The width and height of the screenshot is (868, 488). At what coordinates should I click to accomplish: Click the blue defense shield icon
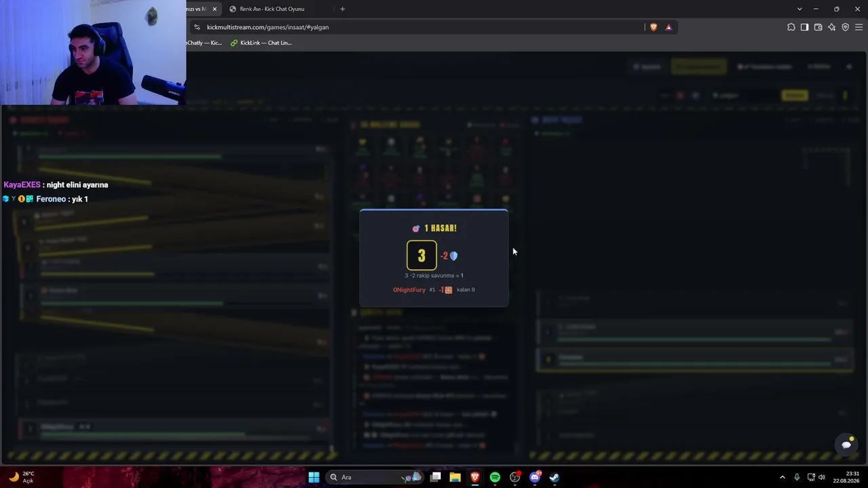click(x=454, y=256)
